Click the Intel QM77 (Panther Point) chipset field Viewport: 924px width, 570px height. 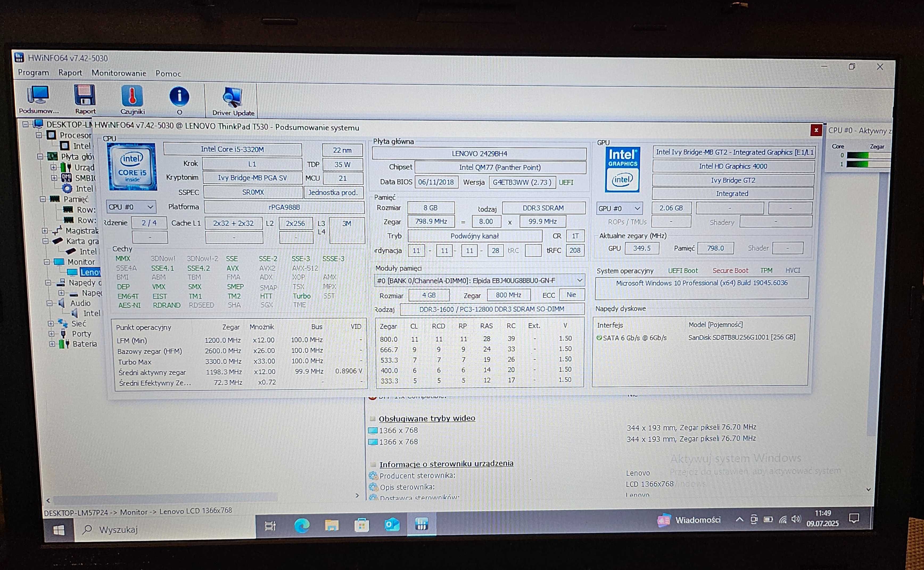500,167
